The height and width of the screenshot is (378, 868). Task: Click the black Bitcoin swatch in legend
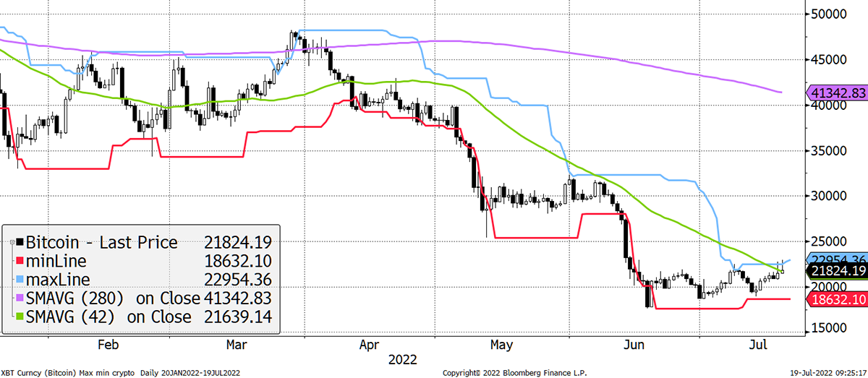point(20,243)
